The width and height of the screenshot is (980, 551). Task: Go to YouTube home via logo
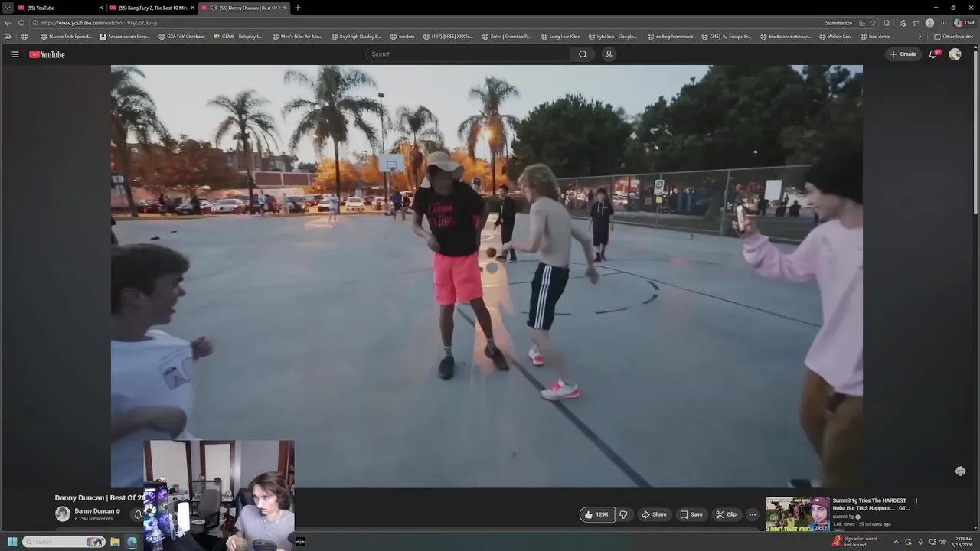coord(47,54)
